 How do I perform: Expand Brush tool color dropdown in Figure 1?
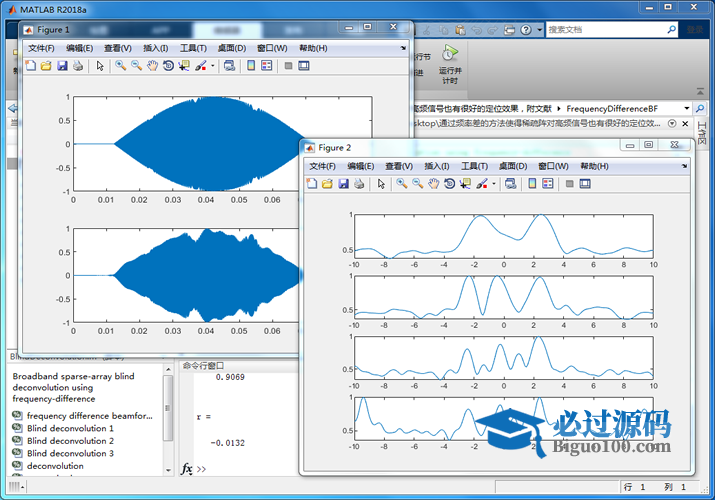point(212,66)
